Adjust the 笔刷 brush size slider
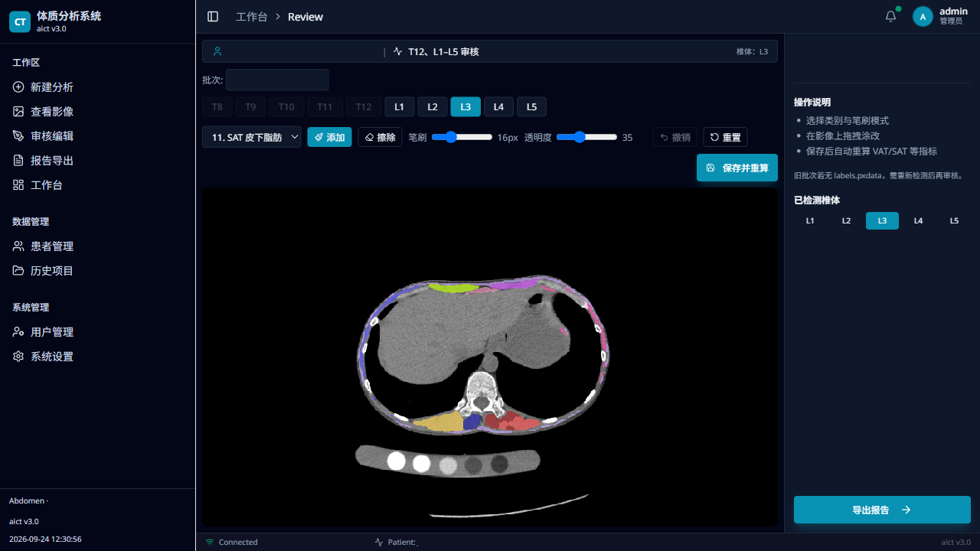Image resolution: width=980 pixels, height=551 pixels. tap(462, 137)
